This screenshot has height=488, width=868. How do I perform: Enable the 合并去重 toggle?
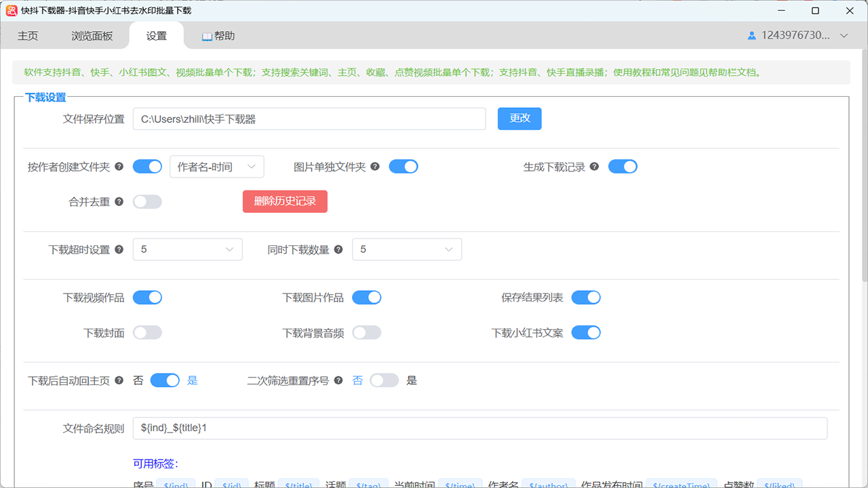point(147,201)
